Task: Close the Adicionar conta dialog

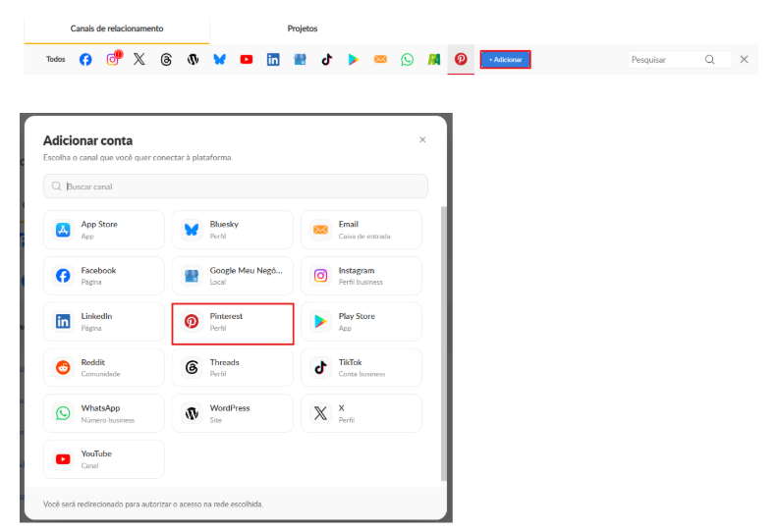Action: click(422, 139)
